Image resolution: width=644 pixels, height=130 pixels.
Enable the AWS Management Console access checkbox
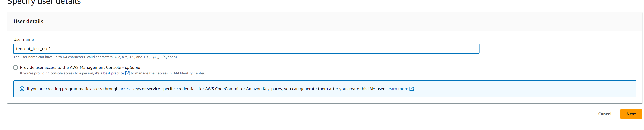coord(16,68)
